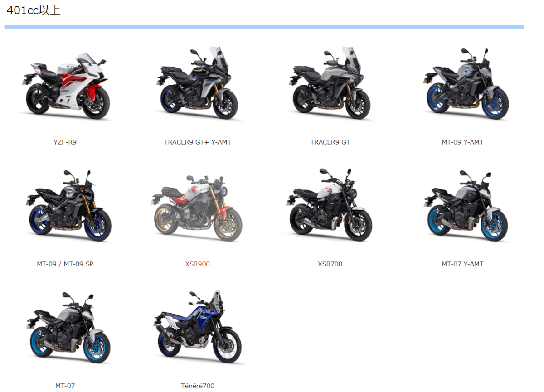Open the XSR700 model name link

[x=330, y=264]
